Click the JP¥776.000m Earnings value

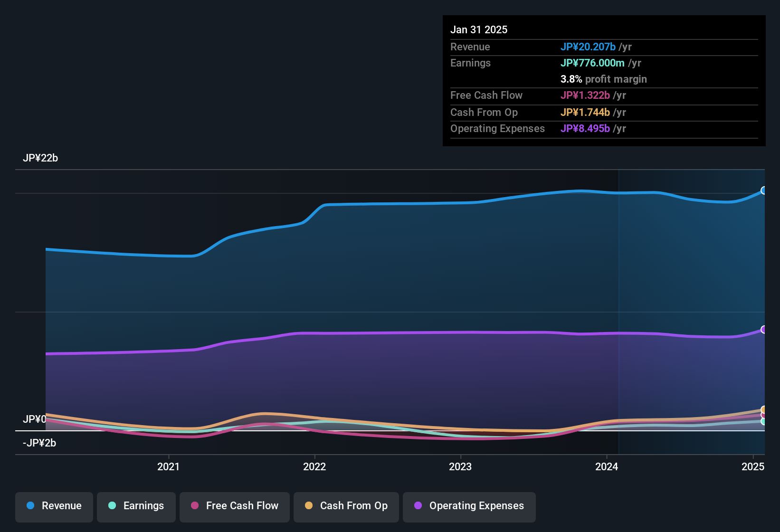click(593, 63)
